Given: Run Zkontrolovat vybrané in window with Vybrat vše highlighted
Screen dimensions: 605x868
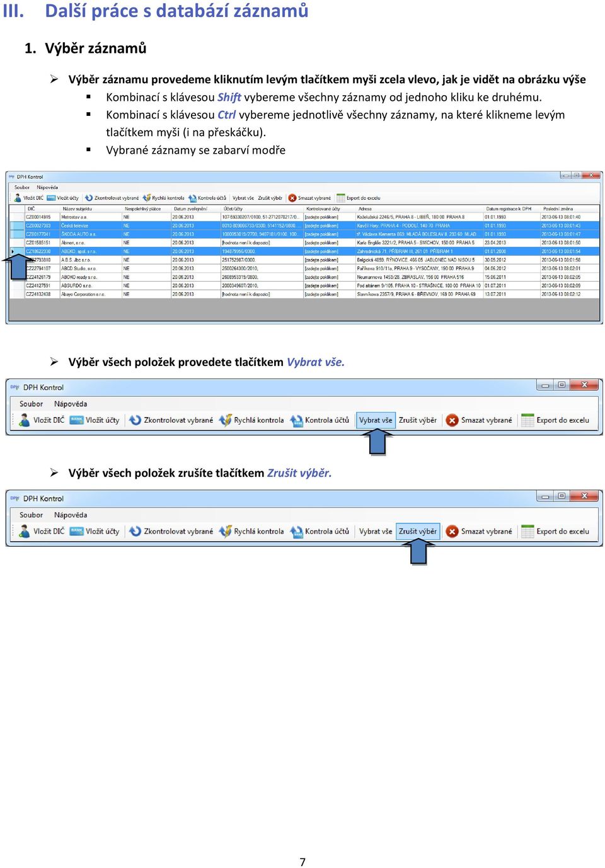Looking at the screenshot, I should (x=171, y=420).
